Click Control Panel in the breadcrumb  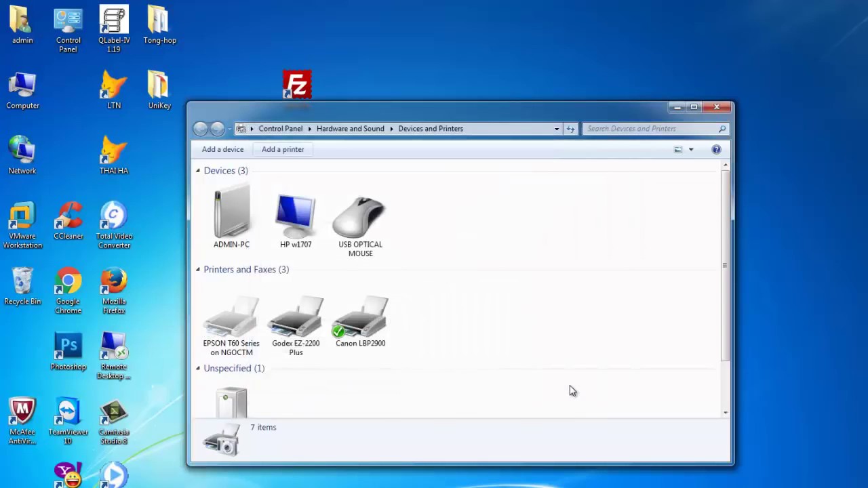280,129
